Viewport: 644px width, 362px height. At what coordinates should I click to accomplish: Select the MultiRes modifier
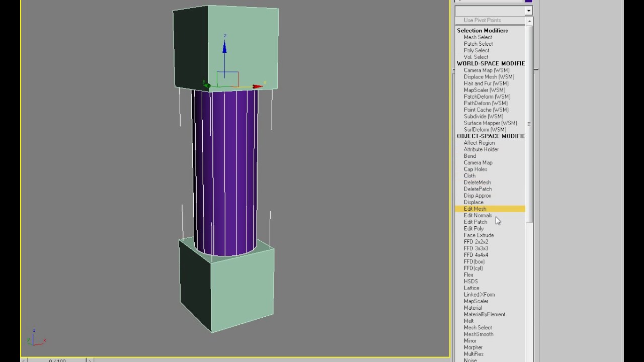(x=473, y=353)
